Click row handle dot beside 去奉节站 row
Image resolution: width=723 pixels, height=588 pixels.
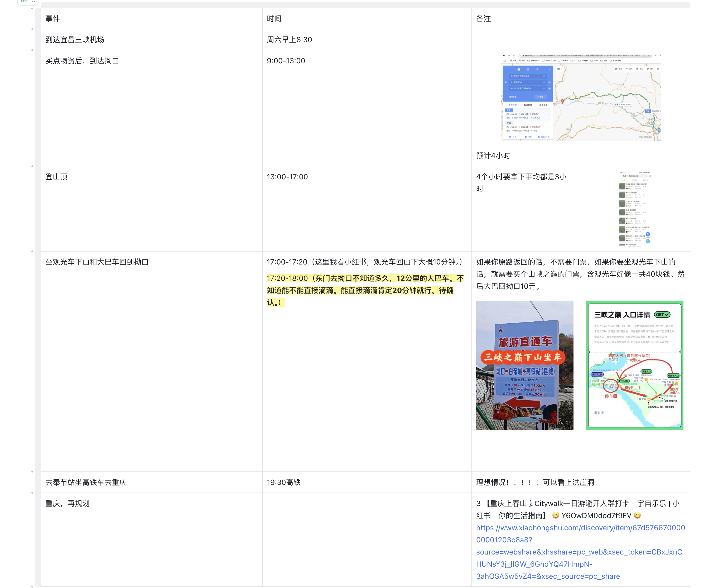32,471
